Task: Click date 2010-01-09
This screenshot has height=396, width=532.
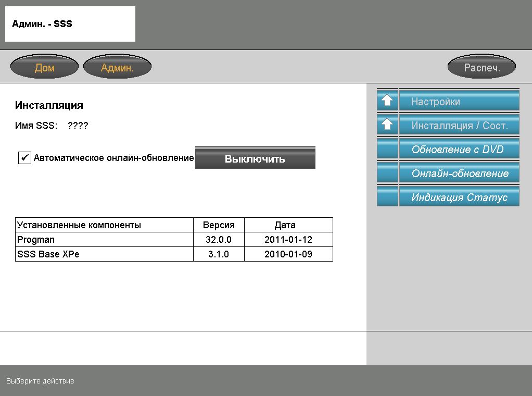Action: [288, 254]
